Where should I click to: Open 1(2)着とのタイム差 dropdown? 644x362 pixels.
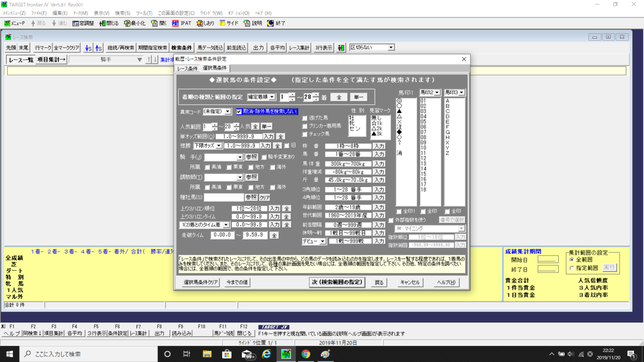click(x=226, y=225)
